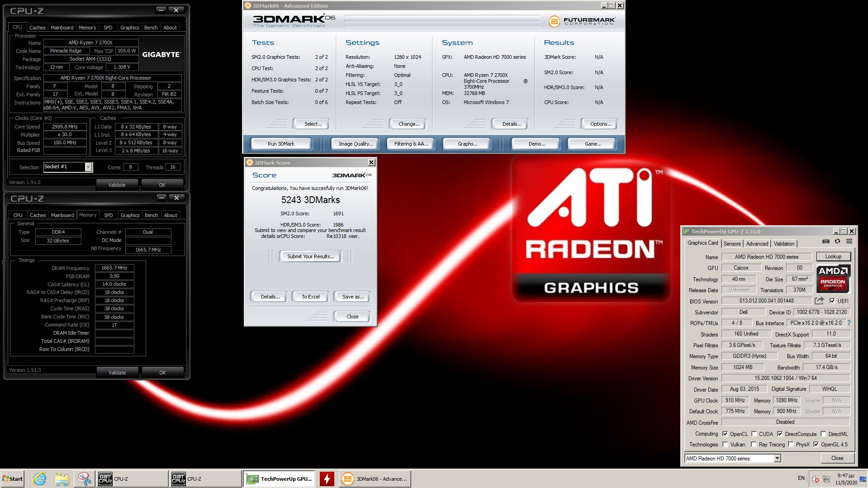The height and width of the screenshot is (488, 868).
Task: Click the Image Quality button
Action: click(356, 144)
